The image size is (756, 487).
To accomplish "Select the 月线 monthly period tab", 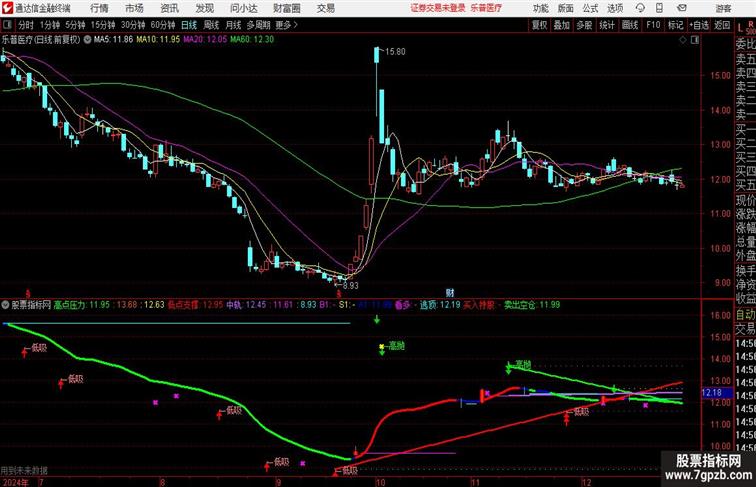I will [233, 25].
